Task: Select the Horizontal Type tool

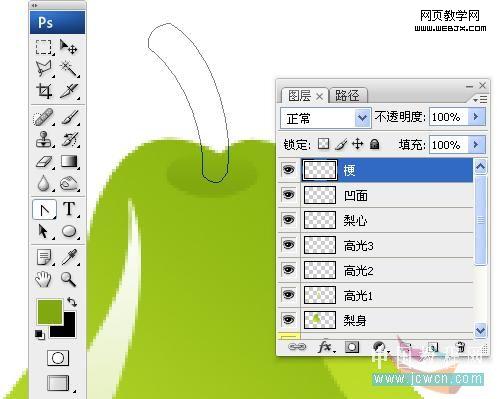Action: click(x=69, y=210)
